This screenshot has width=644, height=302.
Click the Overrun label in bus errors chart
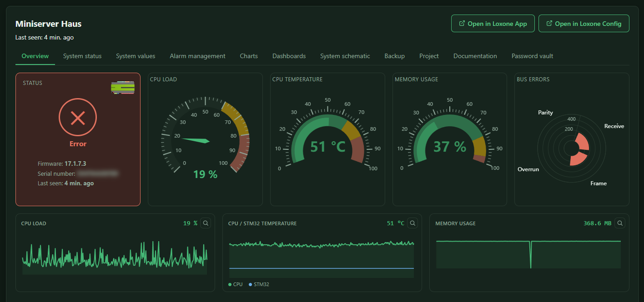[528, 169]
